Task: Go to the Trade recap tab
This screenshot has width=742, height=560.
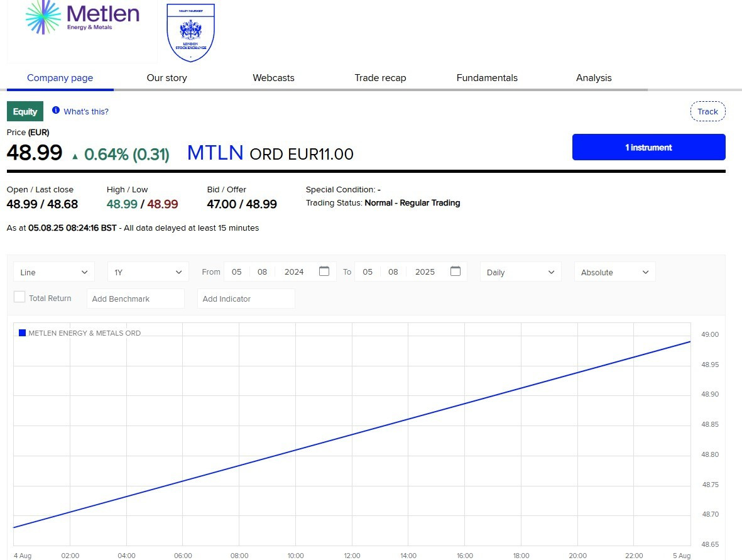Action: coord(381,78)
